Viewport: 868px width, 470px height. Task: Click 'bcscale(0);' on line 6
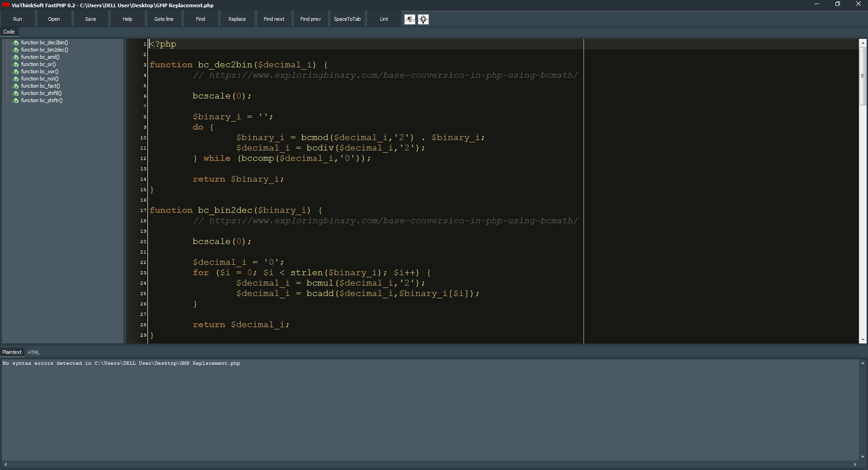(222, 96)
